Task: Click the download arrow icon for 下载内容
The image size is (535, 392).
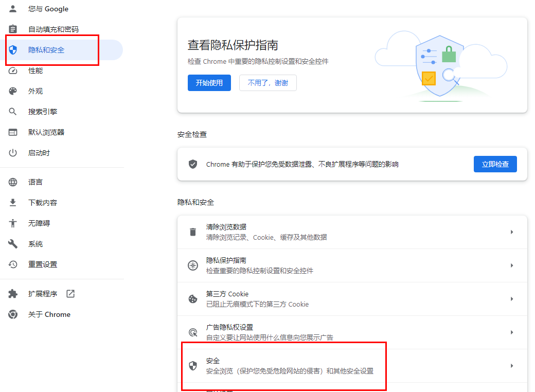Action: 13,203
